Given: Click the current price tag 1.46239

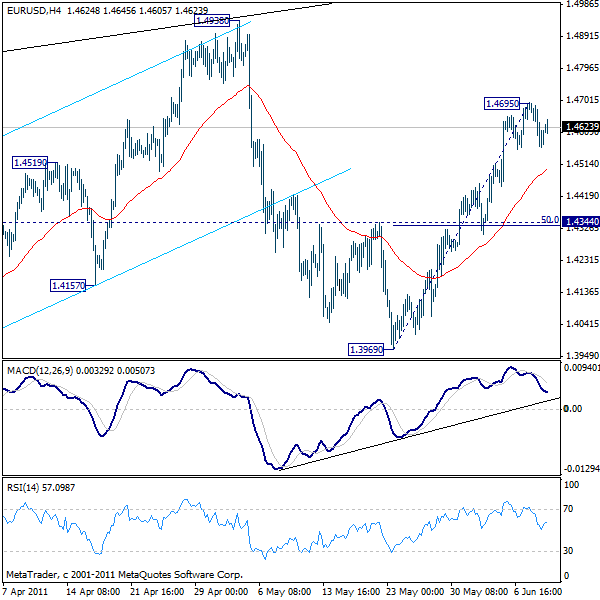Looking at the screenshot, I should click(x=581, y=128).
